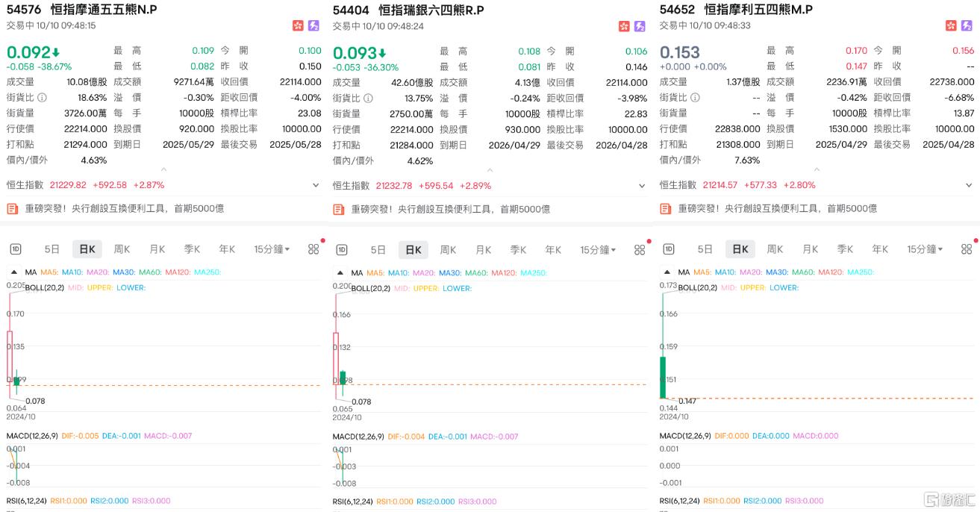The image size is (980, 512).
Task: Open 央行創設互換便利工具 news headline under 54404
Action: 450,209
